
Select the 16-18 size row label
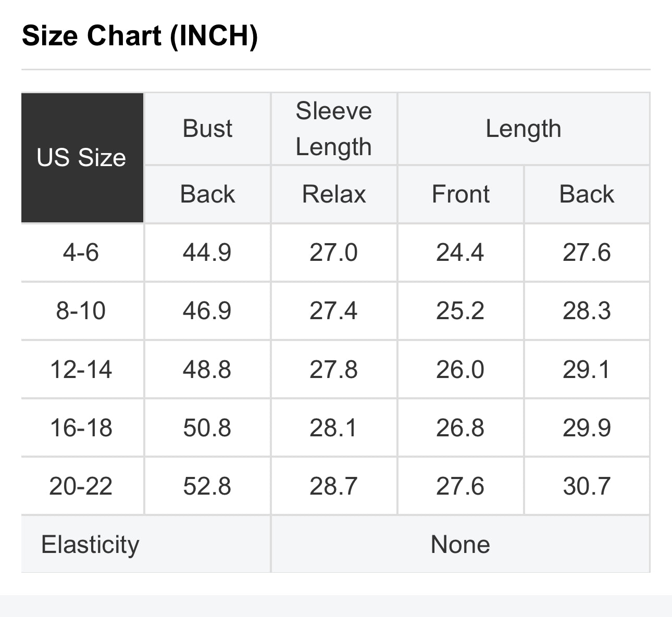pyautogui.click(x=81, y=428)
